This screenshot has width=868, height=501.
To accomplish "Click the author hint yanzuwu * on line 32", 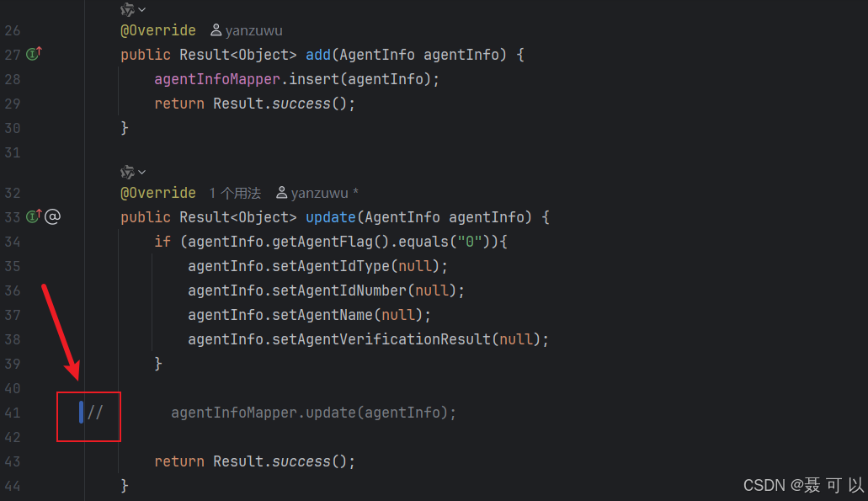I will coord(324,193).
